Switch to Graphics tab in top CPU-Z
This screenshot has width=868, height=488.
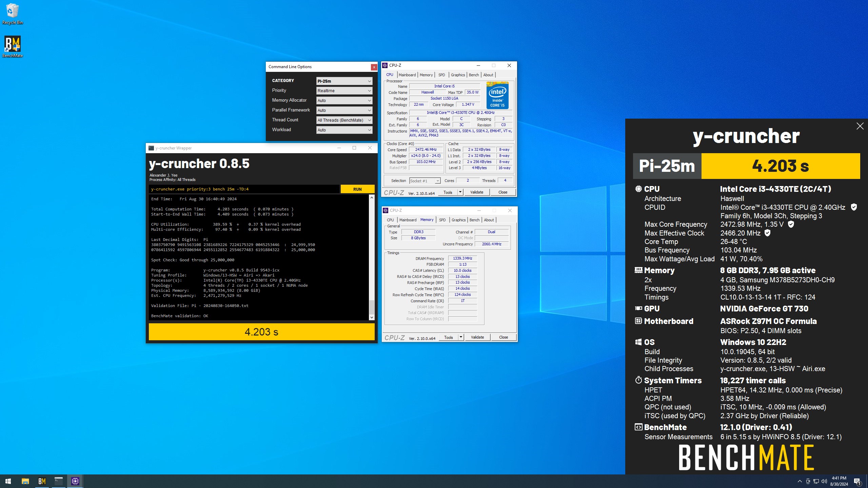[458, 75]
